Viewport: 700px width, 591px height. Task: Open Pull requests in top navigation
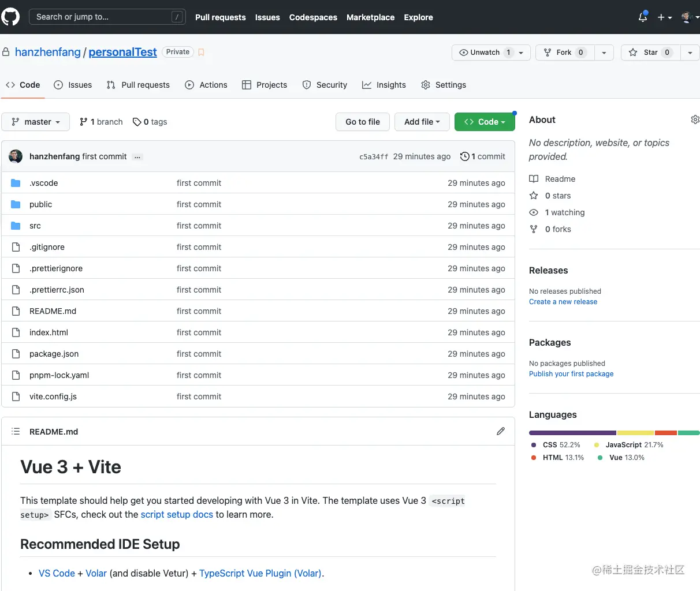point(220,17)
